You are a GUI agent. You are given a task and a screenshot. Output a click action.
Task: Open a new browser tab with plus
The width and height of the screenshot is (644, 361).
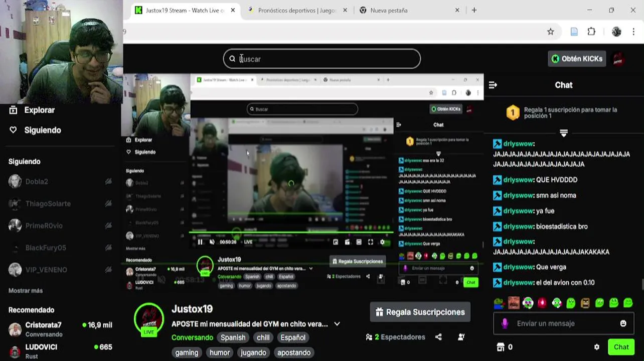(x=474, y=10)
